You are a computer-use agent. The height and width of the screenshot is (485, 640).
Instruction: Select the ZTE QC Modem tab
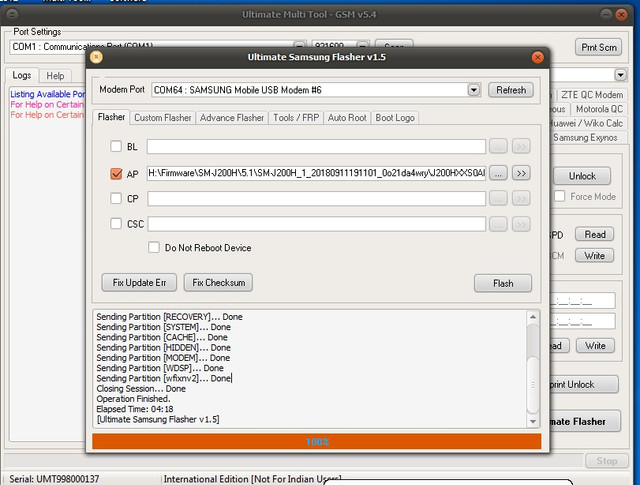592,95
